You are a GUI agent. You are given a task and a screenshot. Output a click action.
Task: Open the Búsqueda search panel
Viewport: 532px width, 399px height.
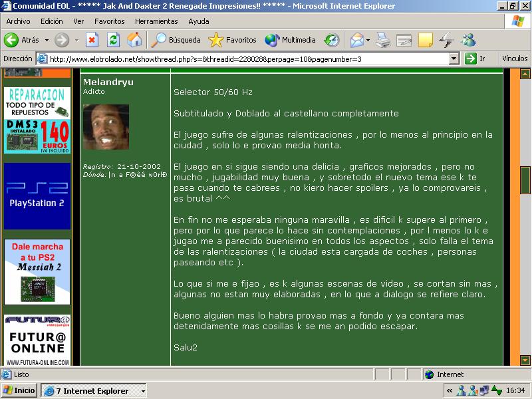tap(176, 40)
